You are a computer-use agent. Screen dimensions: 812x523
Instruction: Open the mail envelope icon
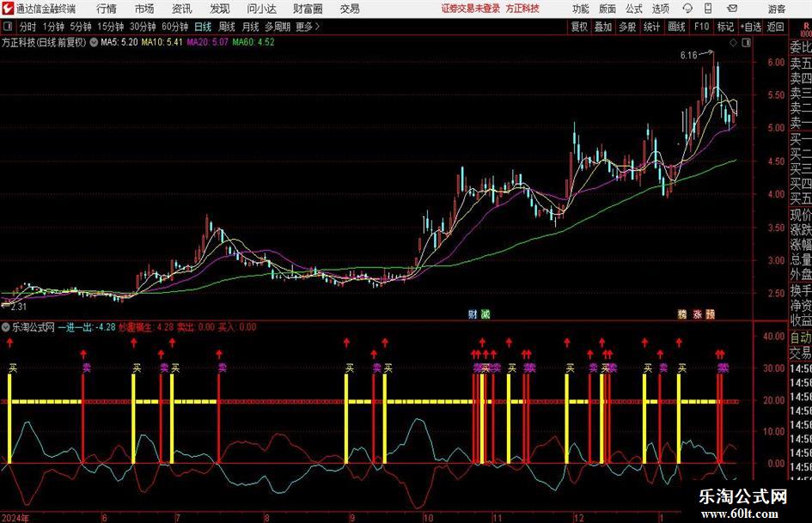point(732,9)
